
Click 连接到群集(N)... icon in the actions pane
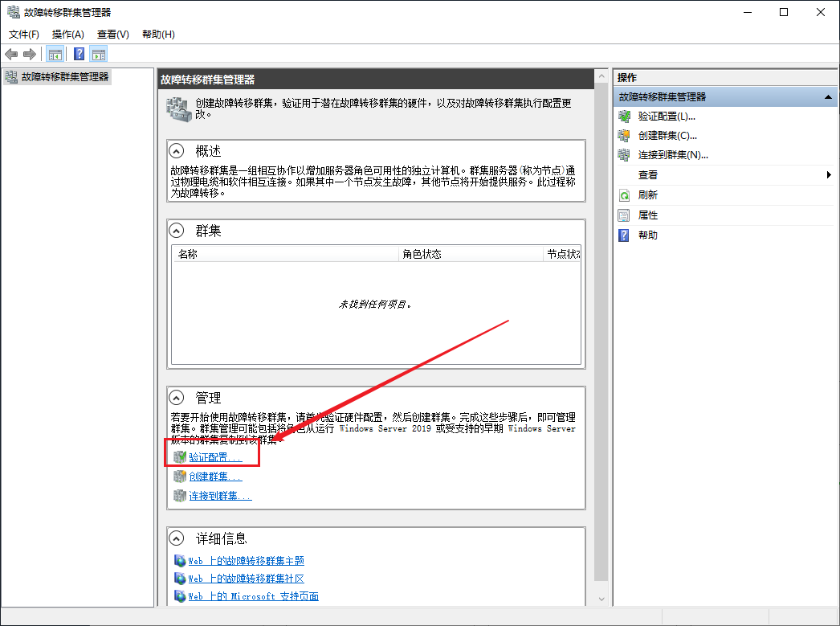pos(624,155)
